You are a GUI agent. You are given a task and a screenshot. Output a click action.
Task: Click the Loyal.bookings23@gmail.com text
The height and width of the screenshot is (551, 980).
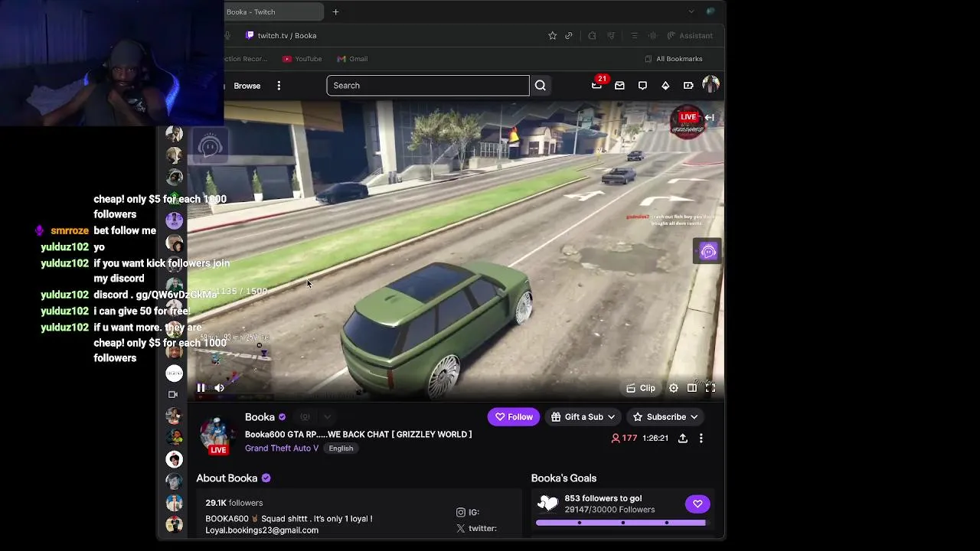coord(262,530)
